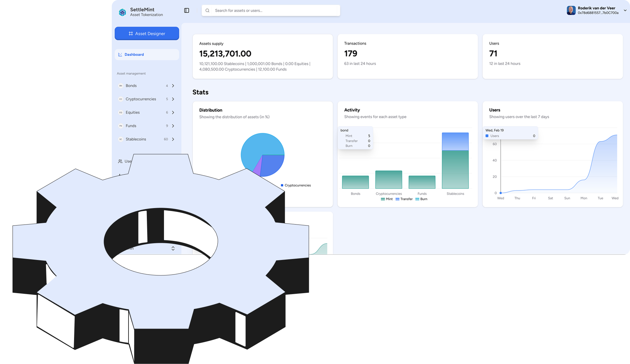Select Equities under Asset management
Screen dimensions: 630x364
tap(132, 112)
